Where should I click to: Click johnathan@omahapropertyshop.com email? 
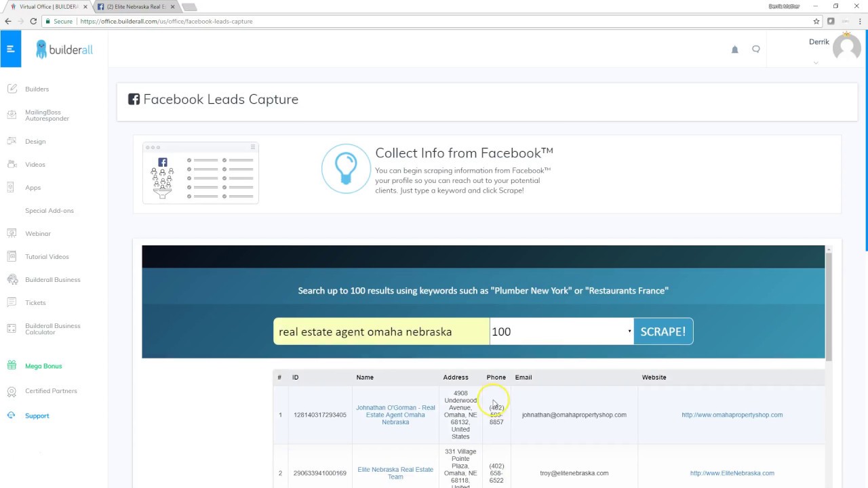click(574, 415)
